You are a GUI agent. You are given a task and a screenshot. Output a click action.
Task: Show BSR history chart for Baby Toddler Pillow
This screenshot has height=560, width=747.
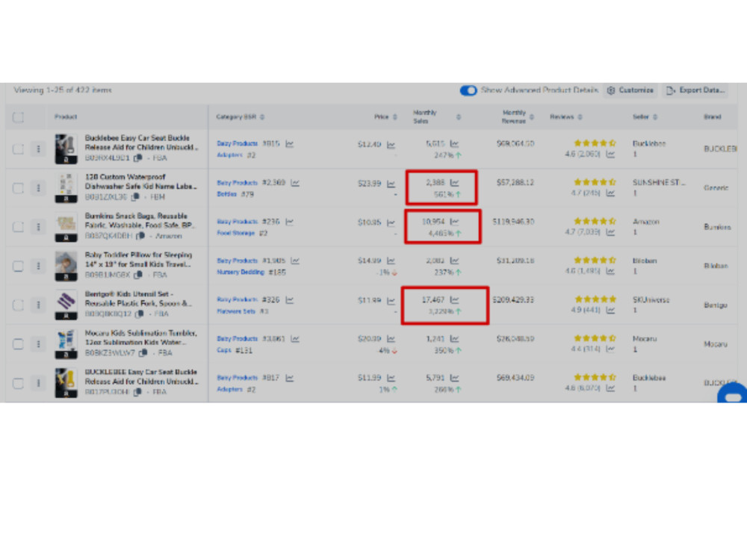[x=295, y=261]
